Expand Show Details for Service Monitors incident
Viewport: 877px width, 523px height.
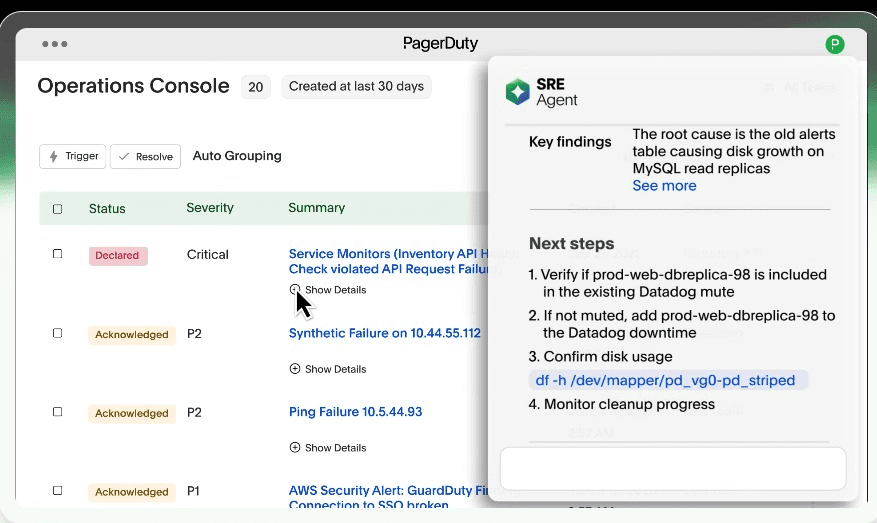pos(328,290)
